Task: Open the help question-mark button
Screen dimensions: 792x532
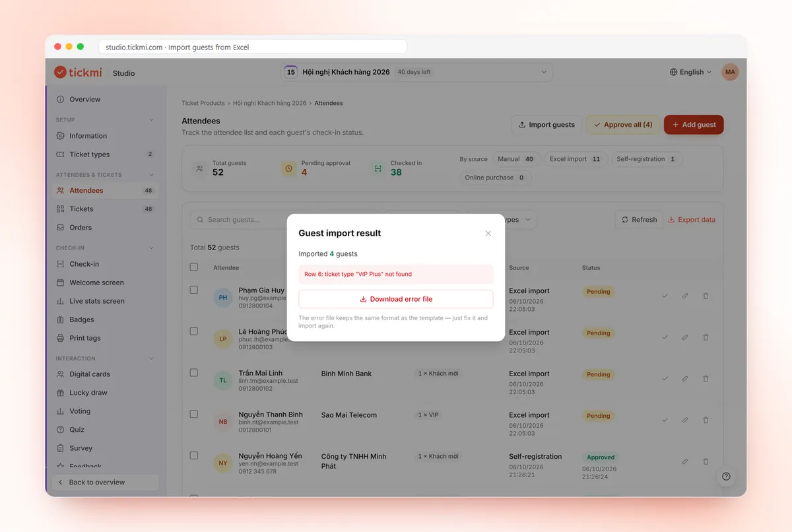Action: click(726, 477)
